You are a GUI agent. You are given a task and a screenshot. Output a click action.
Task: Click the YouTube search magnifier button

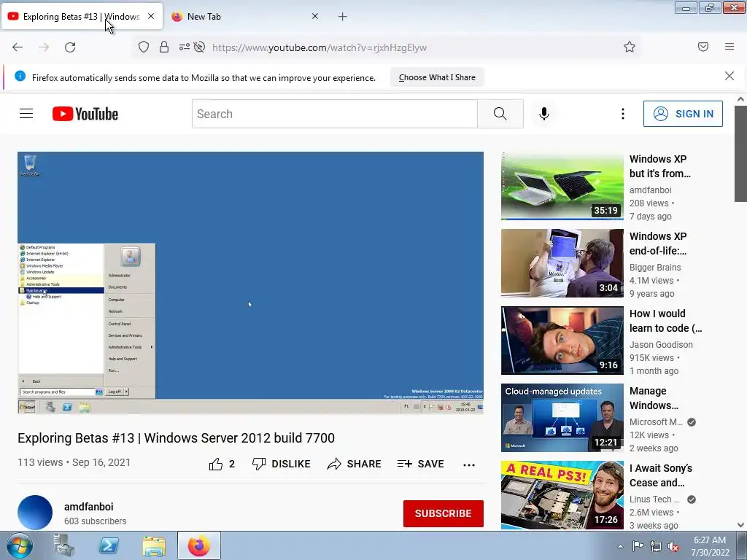click(500, 114)
